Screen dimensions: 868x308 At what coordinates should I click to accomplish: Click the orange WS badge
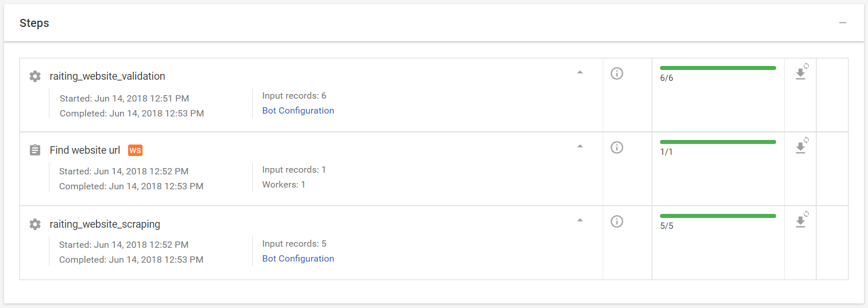[135, 150]
